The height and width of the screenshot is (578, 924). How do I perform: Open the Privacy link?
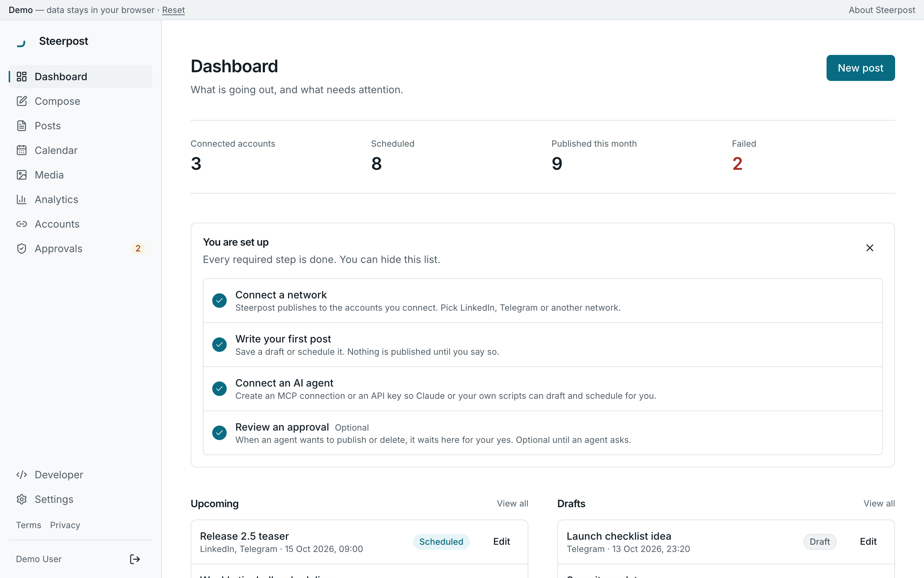click(65, 525)
